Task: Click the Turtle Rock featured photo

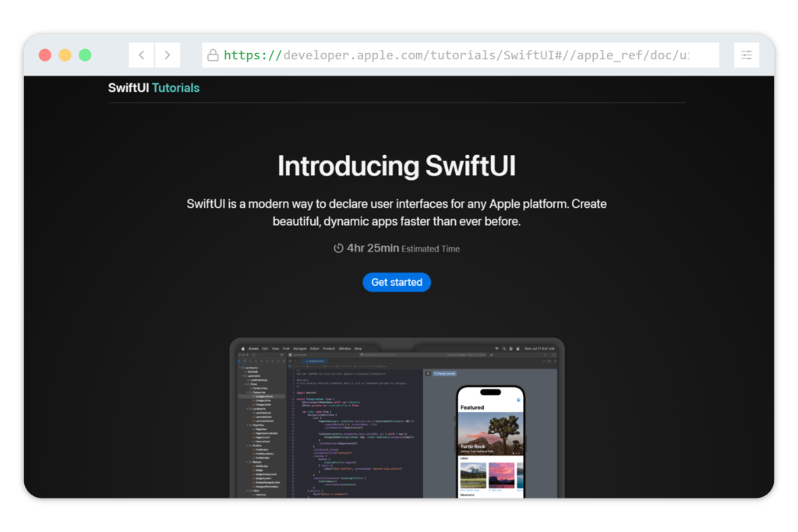Action: 491,433
